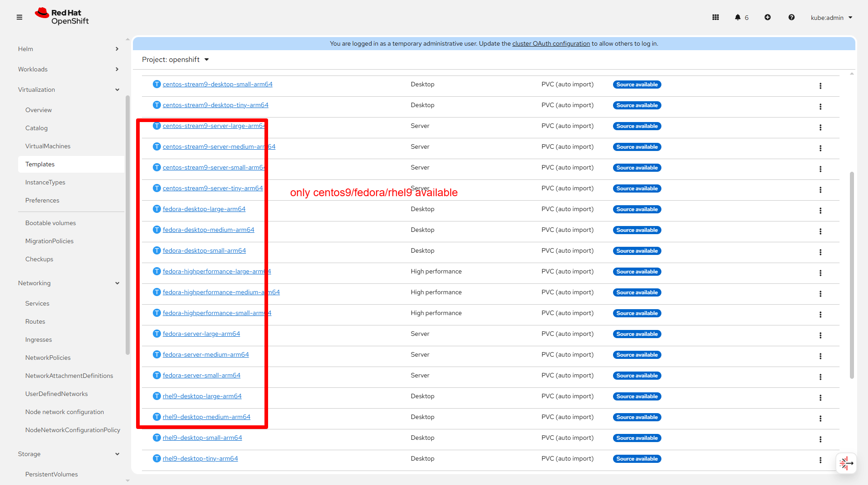Open kebab menu for fedora-highperformance-large-arm64
868x485 pixels.
[x=821, y=273]
